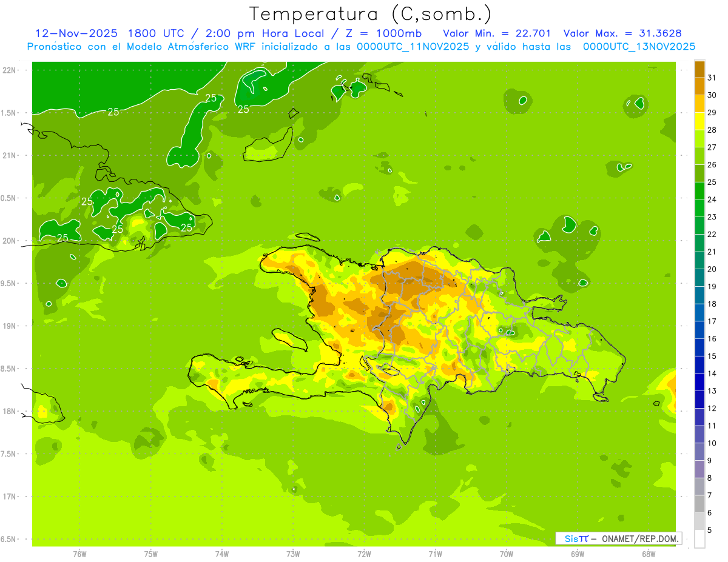Click the "70W" longitude axis label
The image size is (728, 562).
tap(507, 554)
